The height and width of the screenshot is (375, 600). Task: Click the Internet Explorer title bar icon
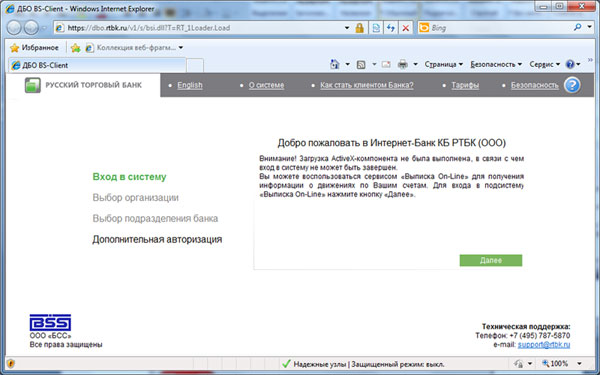[10, 8]
